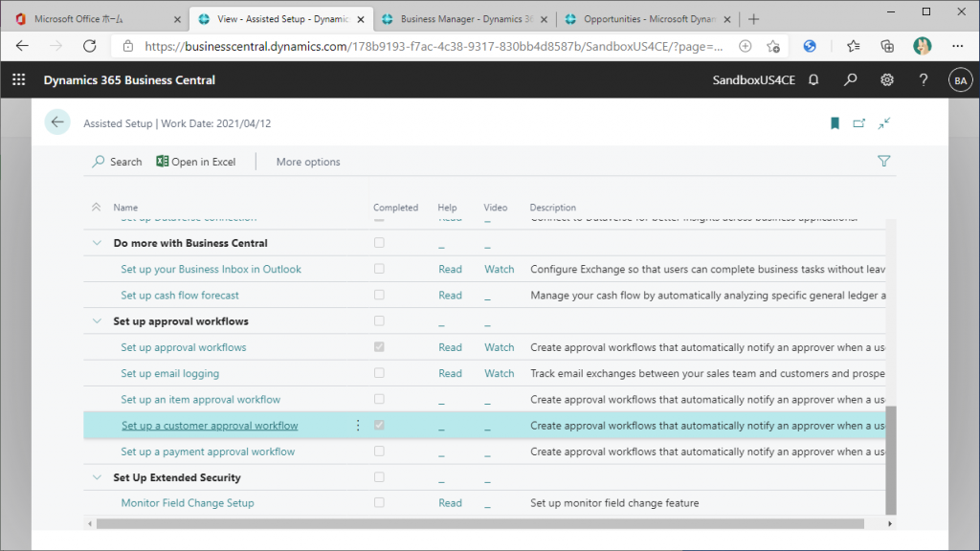This screenshot has height=551, width=980.
Task: Click the blue globe extension icon
Action: coord(810,46)
